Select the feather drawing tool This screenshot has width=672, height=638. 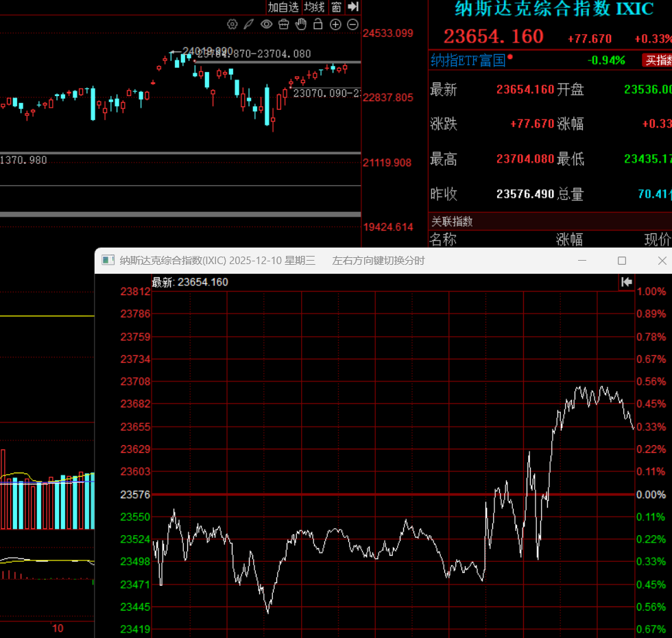(249, 25)
